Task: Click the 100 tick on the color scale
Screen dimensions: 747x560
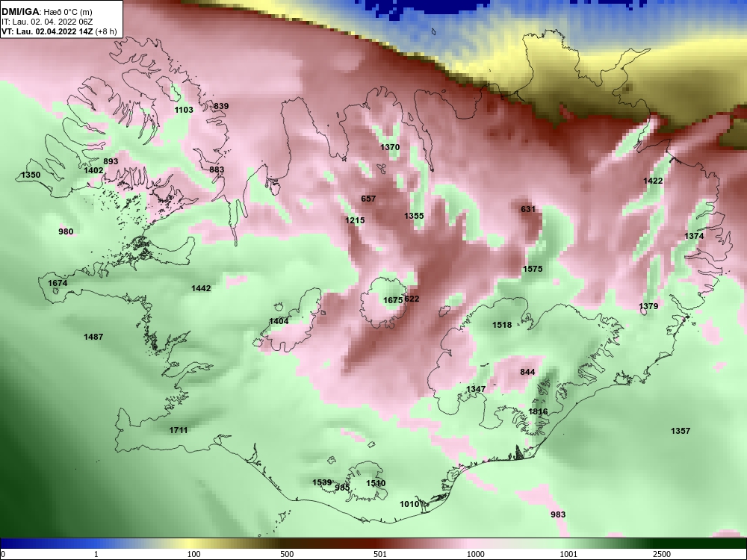Action: point(193,554)
